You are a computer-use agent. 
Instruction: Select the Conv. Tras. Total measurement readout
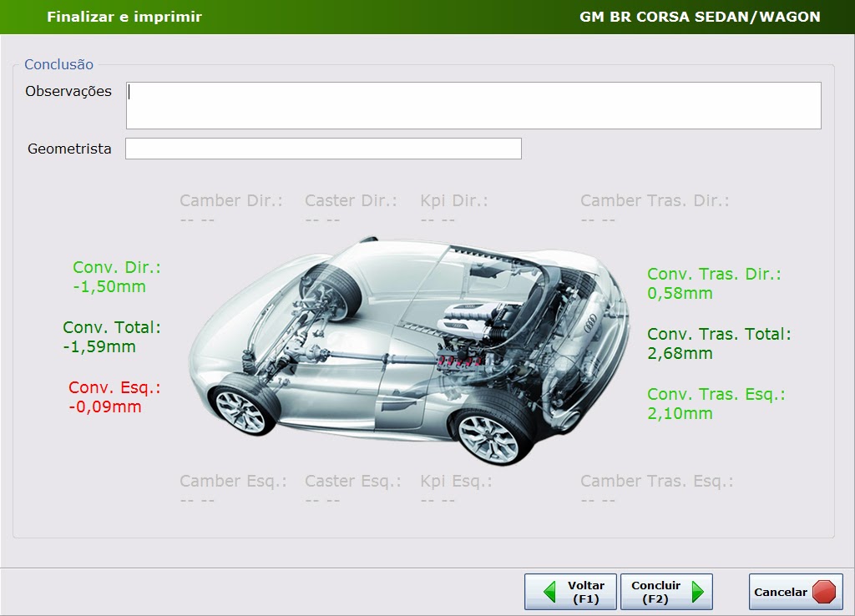pos(719,343)
